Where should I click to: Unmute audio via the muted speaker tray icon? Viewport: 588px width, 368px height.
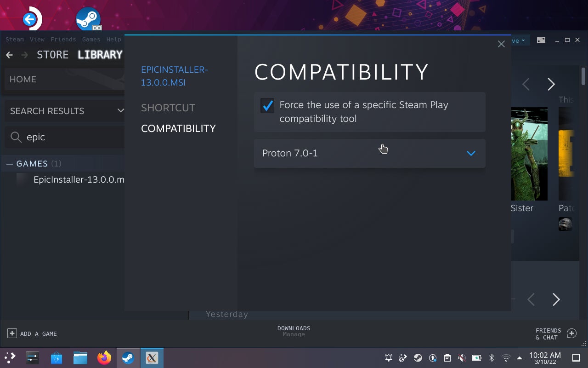pyautogui.click(x=461, y=357)
